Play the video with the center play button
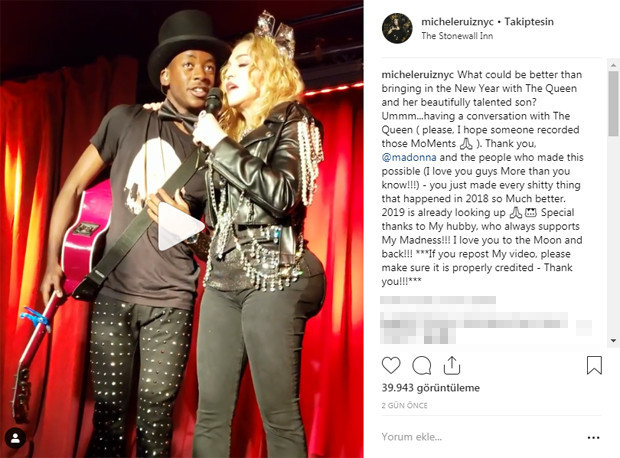The image size is (620, 458). point(180,226)
